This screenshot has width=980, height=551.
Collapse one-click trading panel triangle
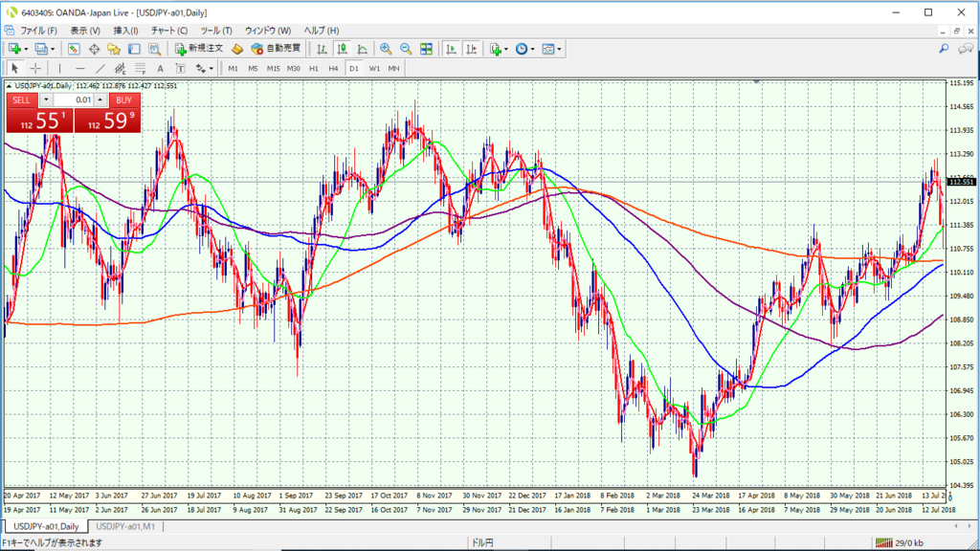click(9, 85)
